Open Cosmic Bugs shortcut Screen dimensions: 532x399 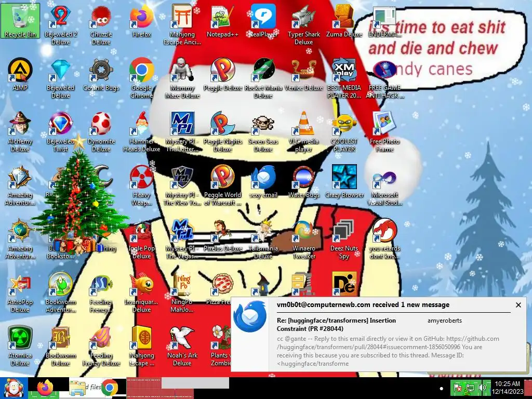[101, 75]
